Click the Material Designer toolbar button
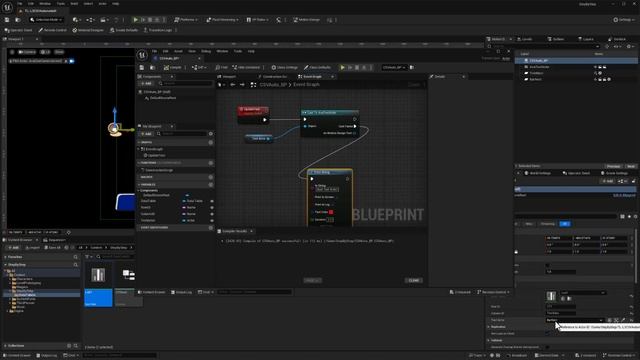 coord(88,30)
